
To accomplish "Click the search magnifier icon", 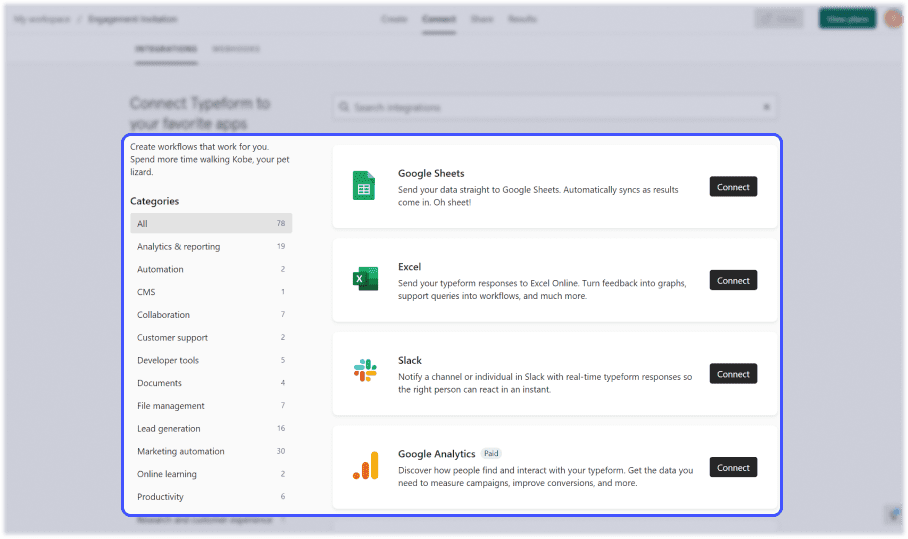I will click(344, 107).
